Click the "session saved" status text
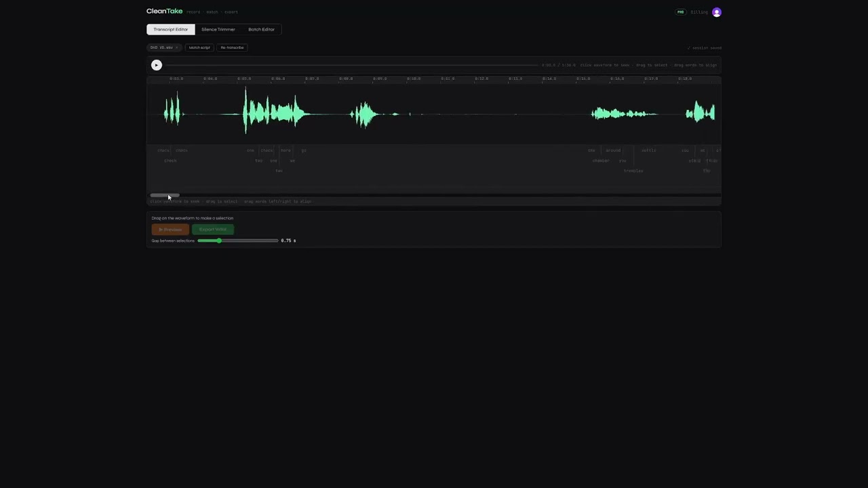 coord(705,48)
